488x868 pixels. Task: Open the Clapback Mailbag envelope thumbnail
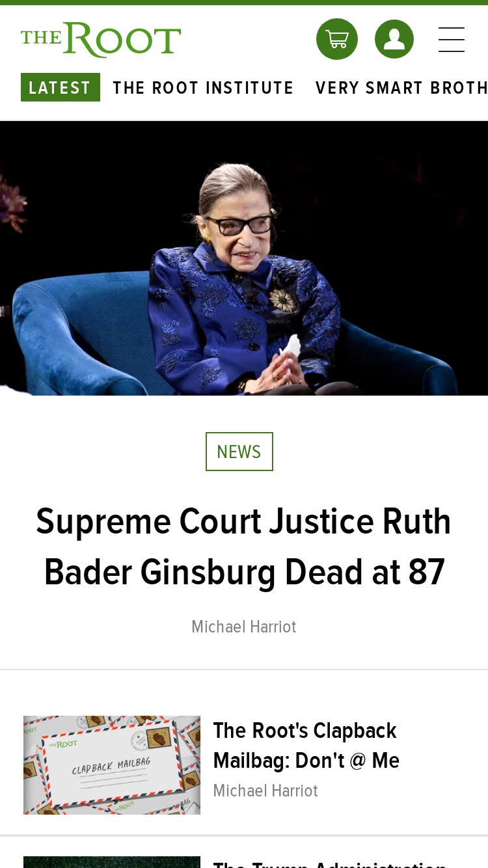pos(112,765)
